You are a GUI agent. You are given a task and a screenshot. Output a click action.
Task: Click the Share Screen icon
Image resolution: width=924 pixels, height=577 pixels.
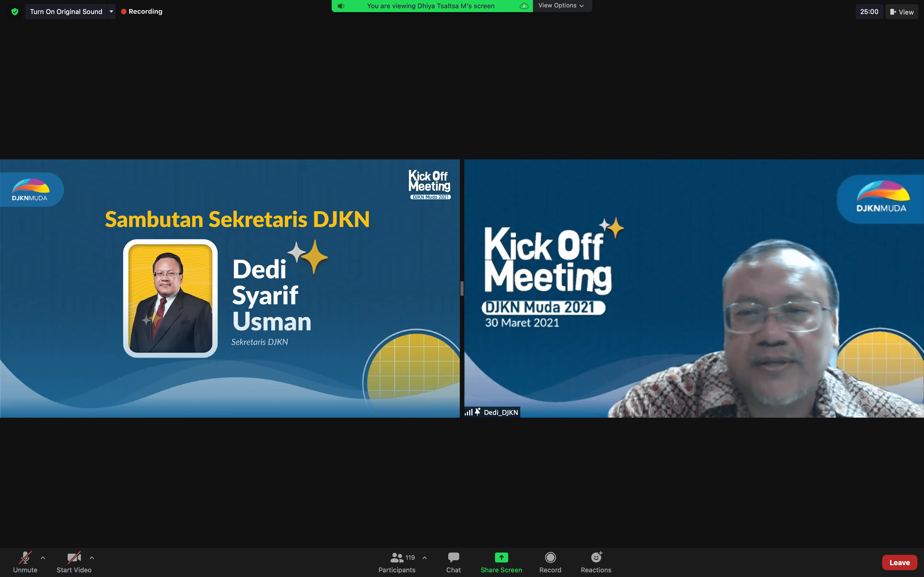coord(501,558)
